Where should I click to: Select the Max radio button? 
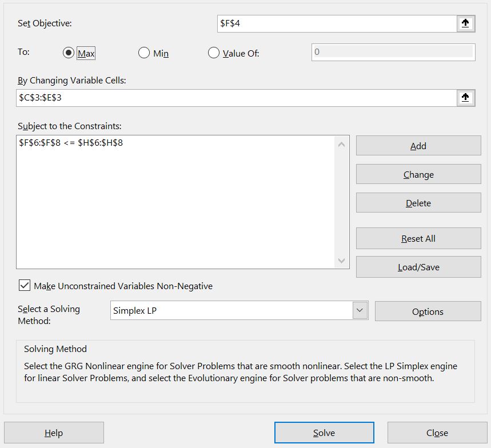(69, 53)
